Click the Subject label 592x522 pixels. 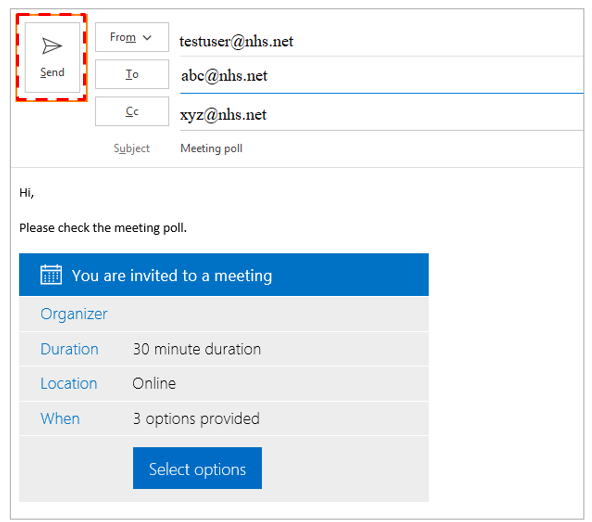(132, 148)
